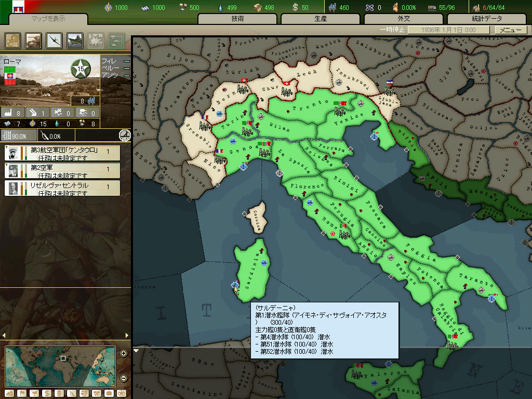This screenshot has height=399, width=532.
Task: Click the right arrow below the unit list
Action: (127, 335)
